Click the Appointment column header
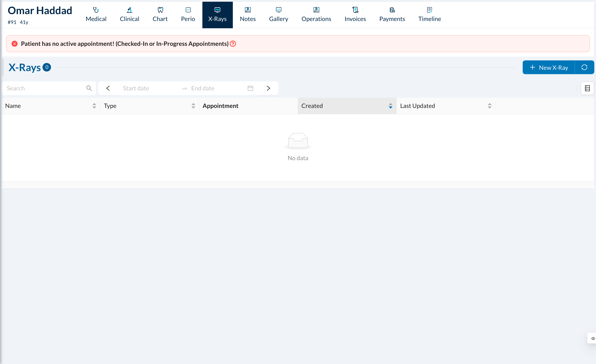 click(248, 106)
